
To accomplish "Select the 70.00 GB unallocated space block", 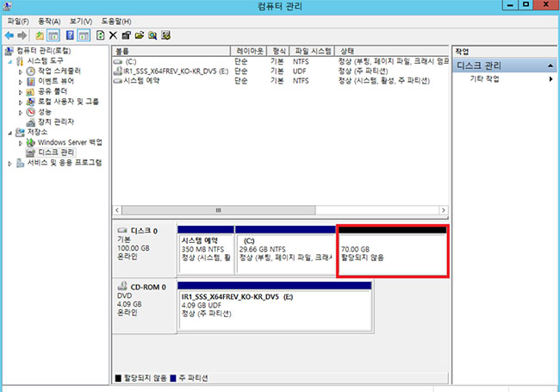I will click(x=392, y=251).
